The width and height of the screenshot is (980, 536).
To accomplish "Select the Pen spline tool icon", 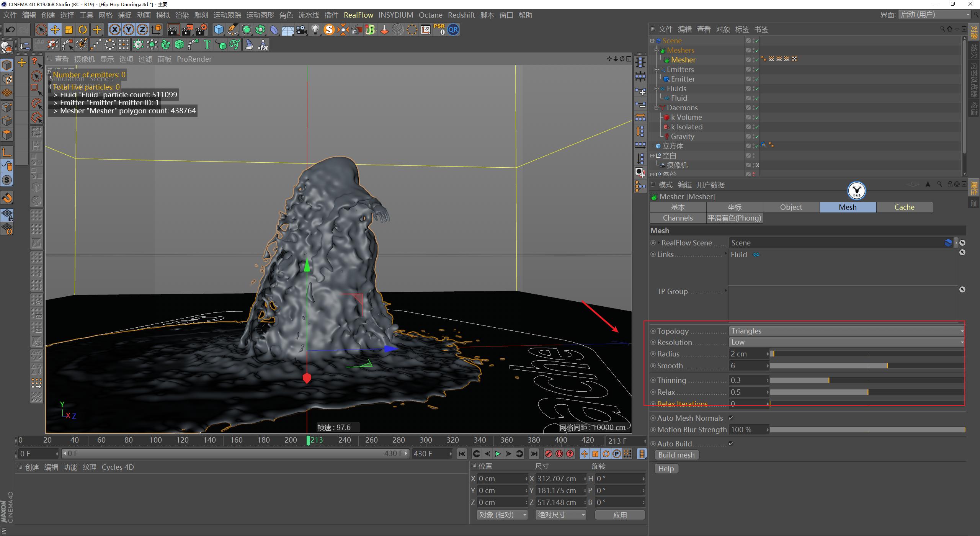I will click(x=233, y=29).
